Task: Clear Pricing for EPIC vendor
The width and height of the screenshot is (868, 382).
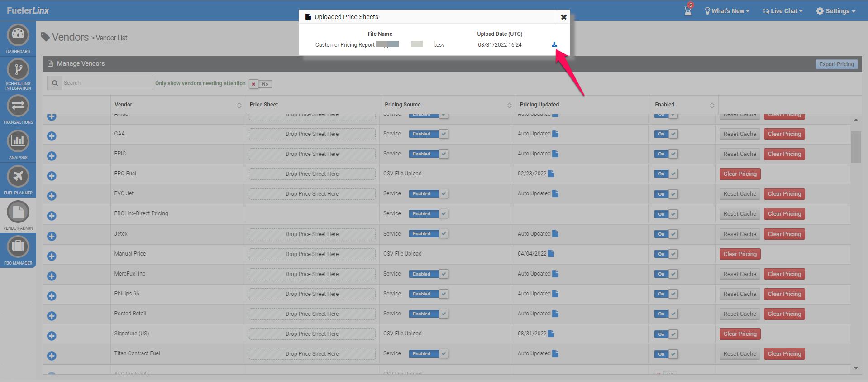Action: click(x=784, y=154)
